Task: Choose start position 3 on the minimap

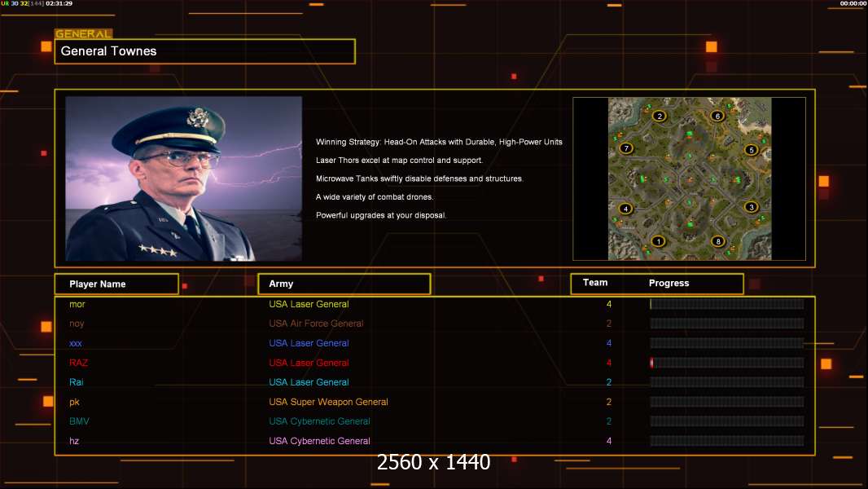Action: [752, 207]
